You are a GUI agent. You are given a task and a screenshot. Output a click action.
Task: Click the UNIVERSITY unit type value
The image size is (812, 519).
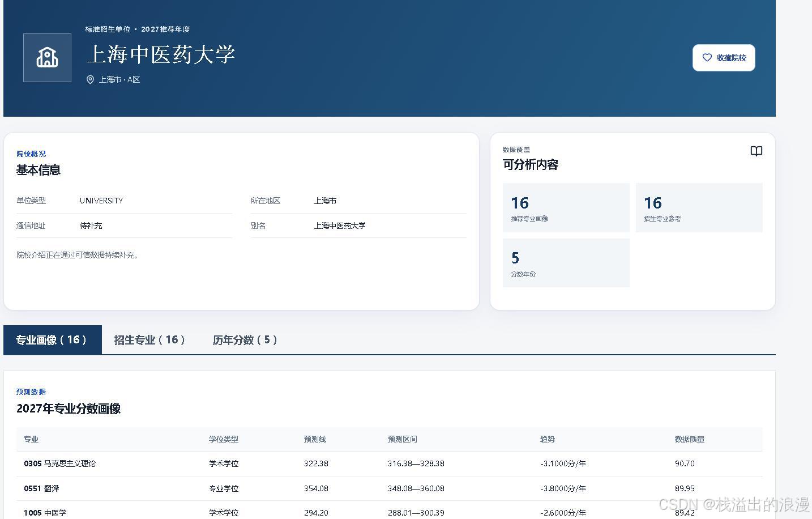coord(101,201)
